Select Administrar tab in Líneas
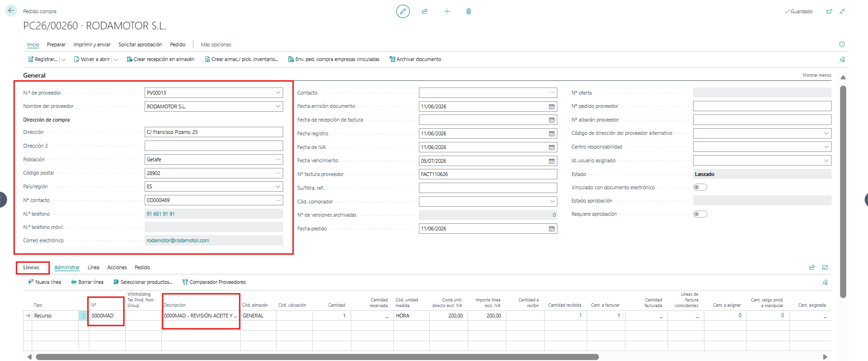Viewport: 868px width, 361px height. click(67, 267)
